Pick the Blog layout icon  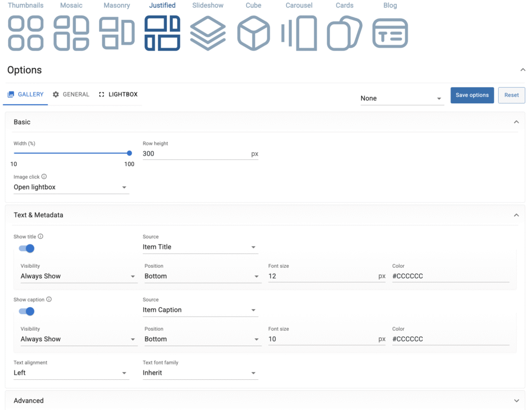click(390, 33)
